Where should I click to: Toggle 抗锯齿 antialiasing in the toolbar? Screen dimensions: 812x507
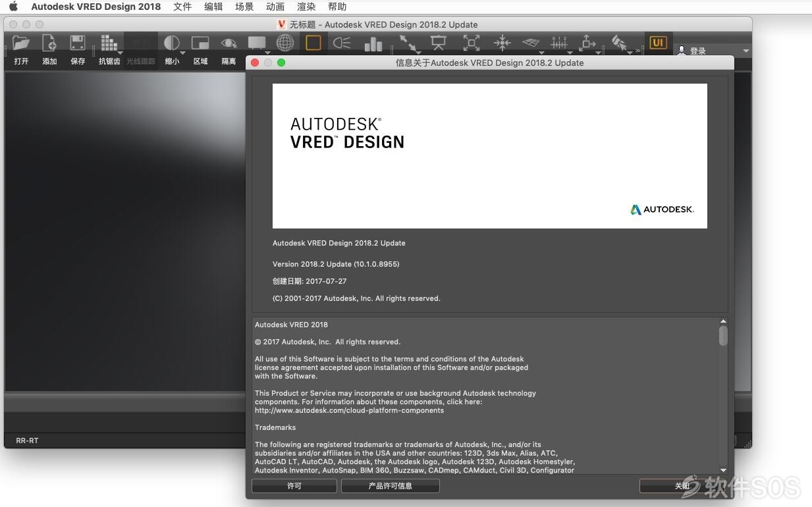109,43
